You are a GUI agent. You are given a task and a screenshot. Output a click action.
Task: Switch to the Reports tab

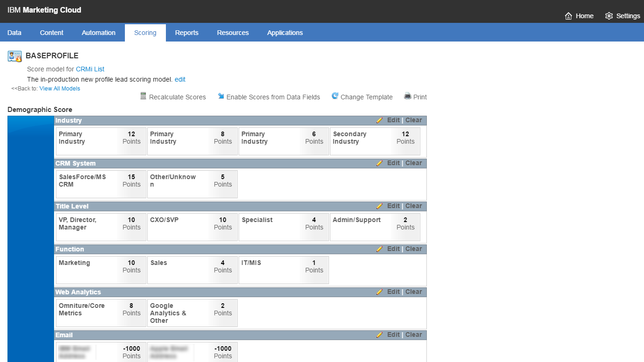[187, 33]
